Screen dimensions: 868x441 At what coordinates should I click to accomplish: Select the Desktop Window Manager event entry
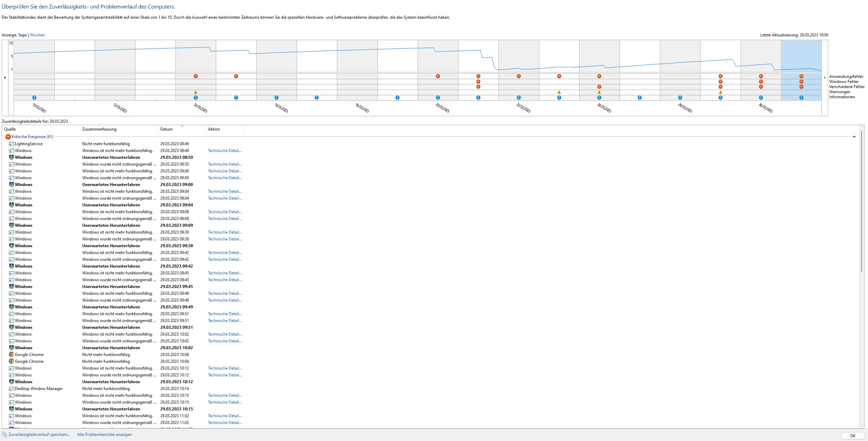pyautogui.click(x=39, y=389)
